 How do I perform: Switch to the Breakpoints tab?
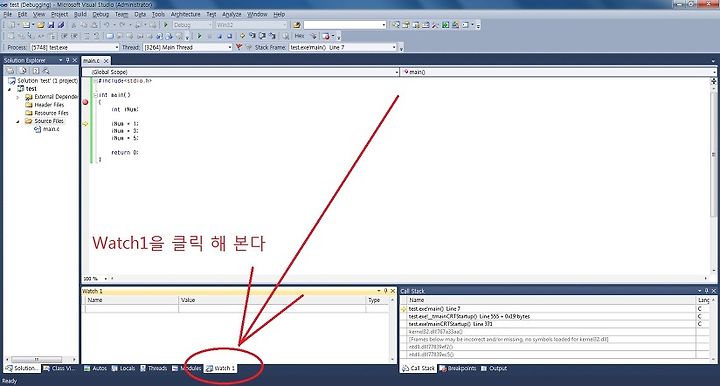457,368
